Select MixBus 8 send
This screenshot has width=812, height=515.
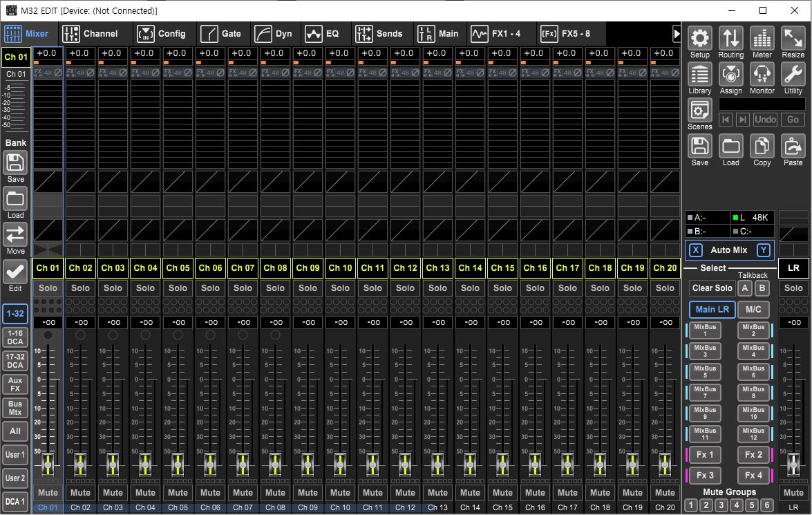click(x=753, y=392)
